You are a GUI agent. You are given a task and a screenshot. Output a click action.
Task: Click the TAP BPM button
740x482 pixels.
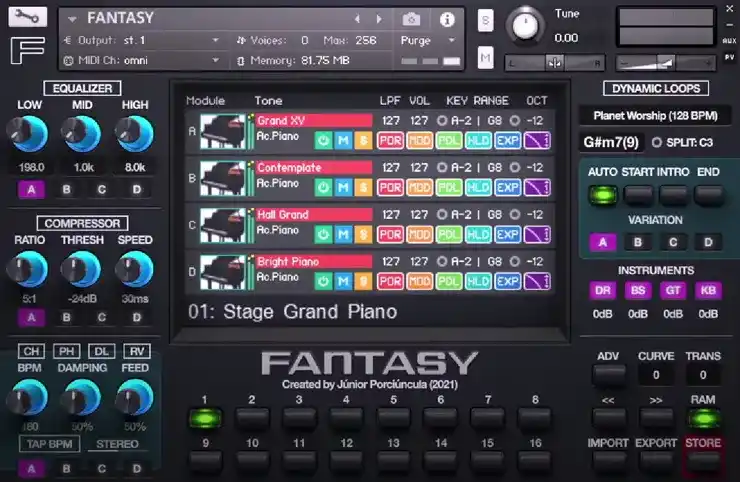coord(50,444)
